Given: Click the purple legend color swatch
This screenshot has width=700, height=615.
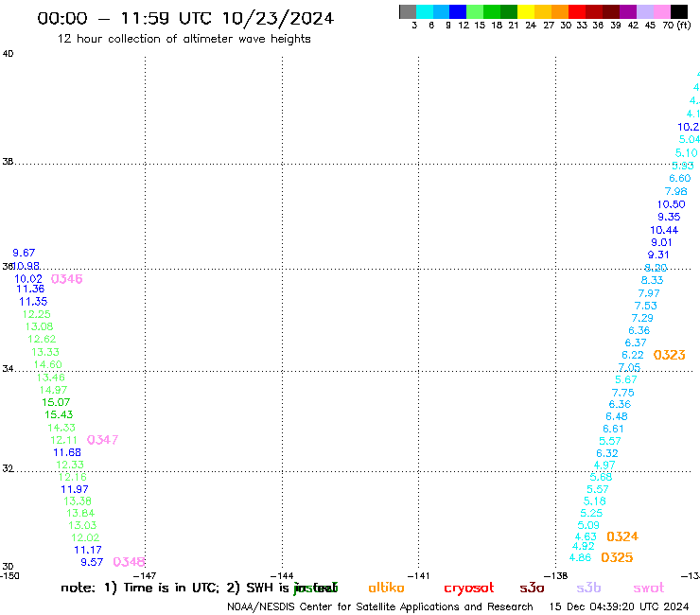Looking at the screenshot, I should coord(628,11).
